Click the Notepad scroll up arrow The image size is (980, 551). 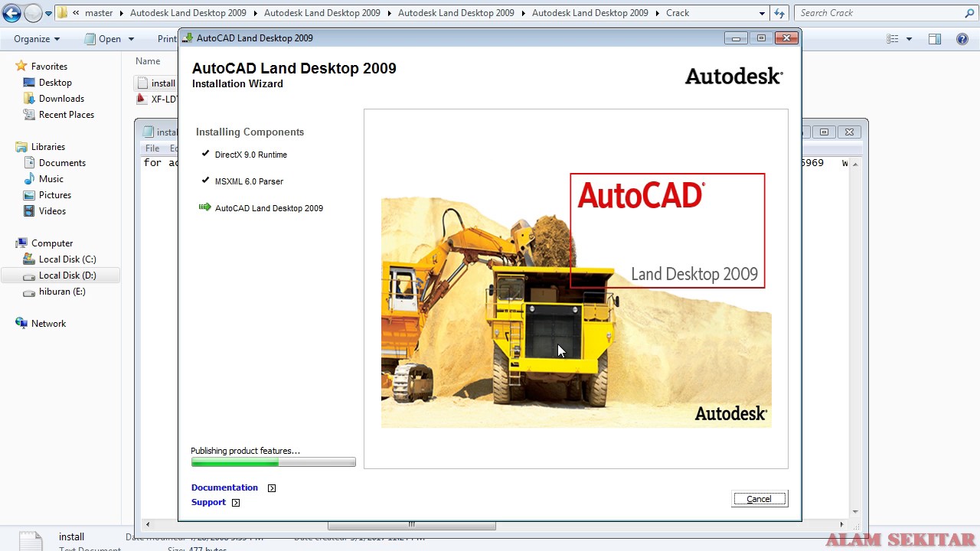tap(855, 164)
